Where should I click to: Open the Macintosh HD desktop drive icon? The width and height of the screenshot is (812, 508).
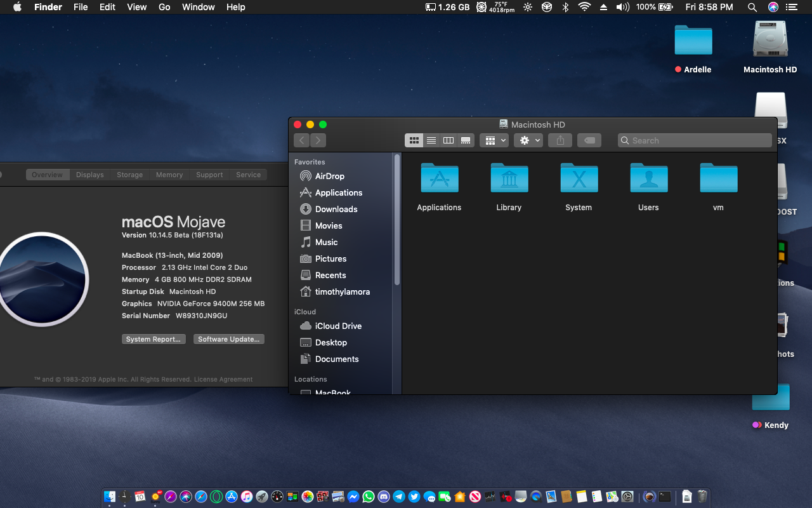coord(770,39)
